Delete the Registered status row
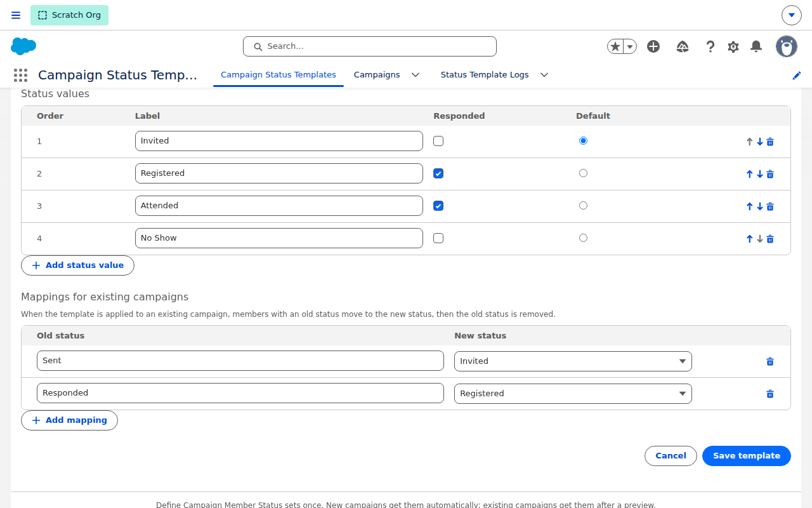Viewport: 812px width, 508px height. click(770, 174)
